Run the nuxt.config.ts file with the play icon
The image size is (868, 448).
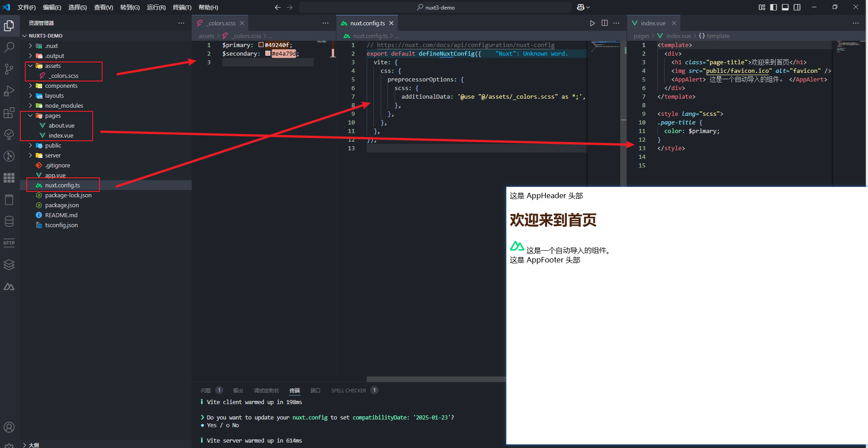[592, 23]
